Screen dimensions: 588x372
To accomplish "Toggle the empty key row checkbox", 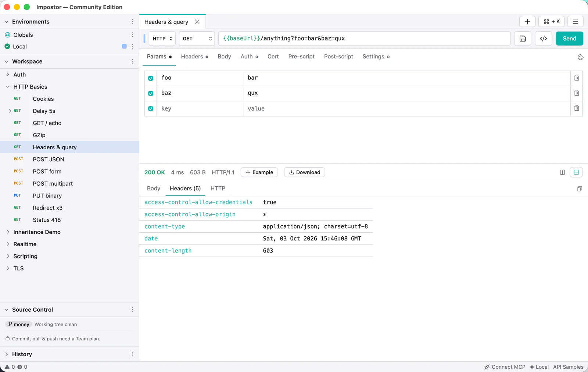I will 151,108.
